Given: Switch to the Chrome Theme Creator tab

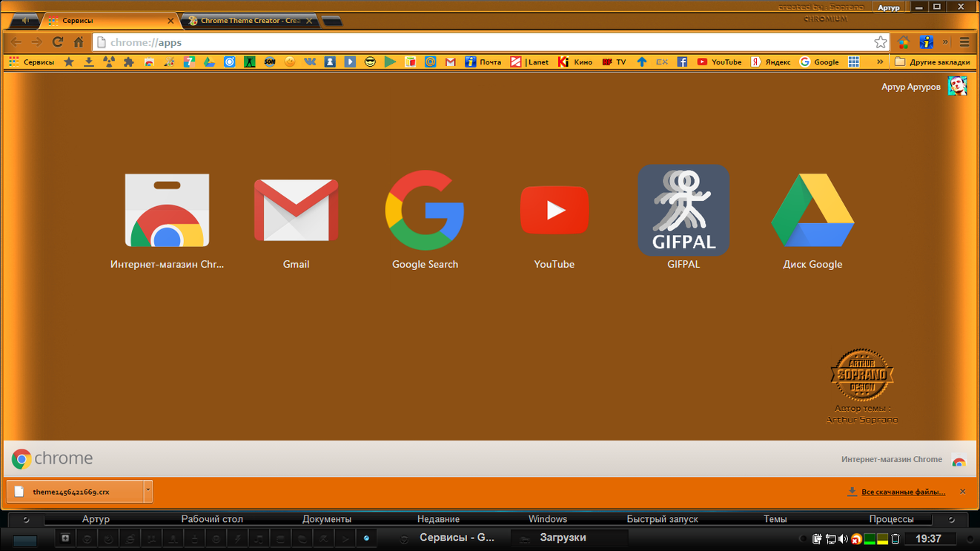Looking at the screenshot, I should (x=251, y=21).
